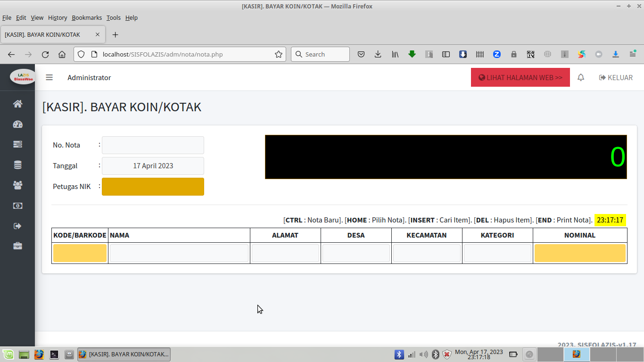Click the blue Z extension icon
This screenshot has width=644, height=362.
pos(497,54)
